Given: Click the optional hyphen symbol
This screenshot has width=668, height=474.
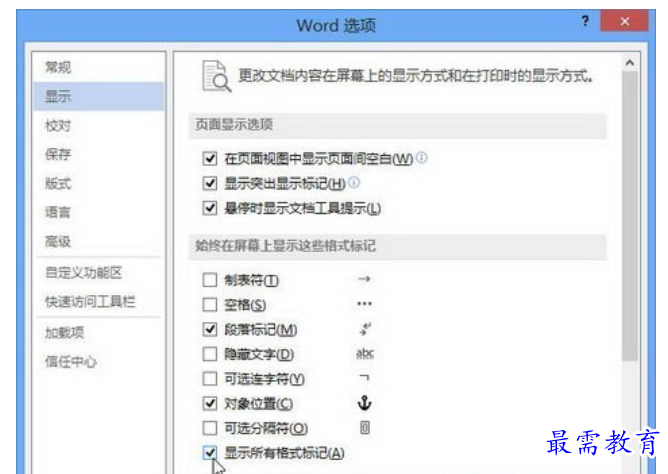Looking at the screenshot, I should point(364,377).
